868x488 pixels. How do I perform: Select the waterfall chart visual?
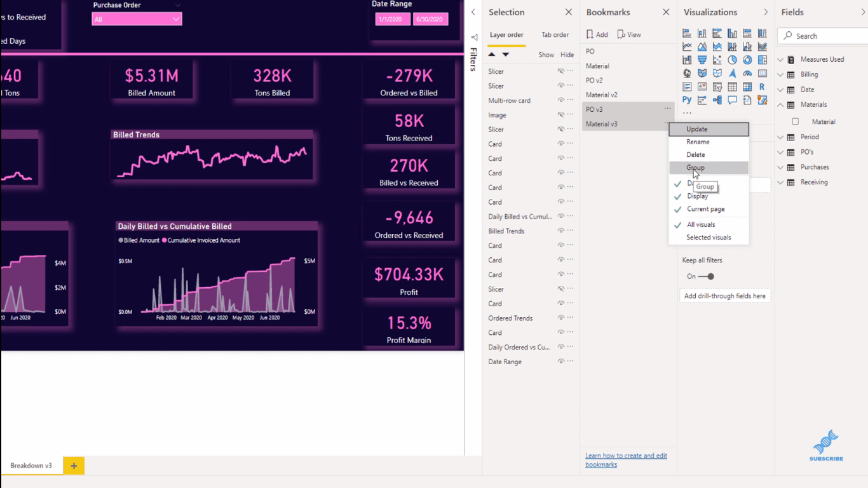coord(687,60)
